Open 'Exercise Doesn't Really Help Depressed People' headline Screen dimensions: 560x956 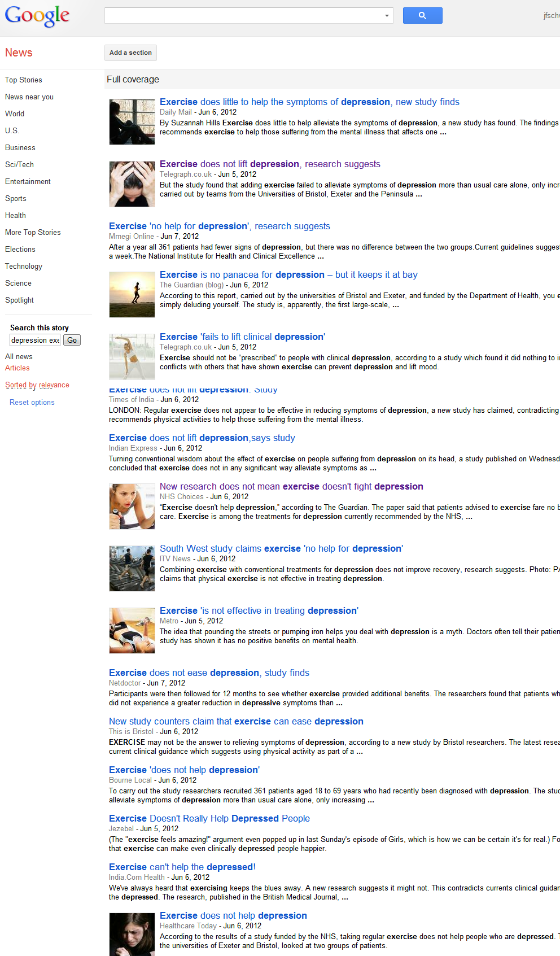(209, 818)
